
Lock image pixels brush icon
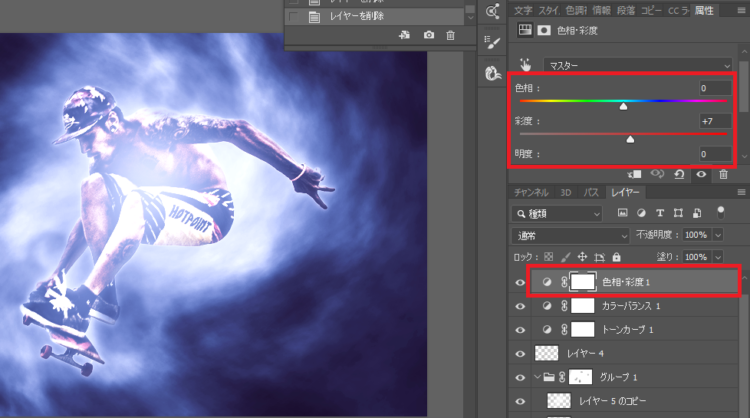tap(565, 257)
